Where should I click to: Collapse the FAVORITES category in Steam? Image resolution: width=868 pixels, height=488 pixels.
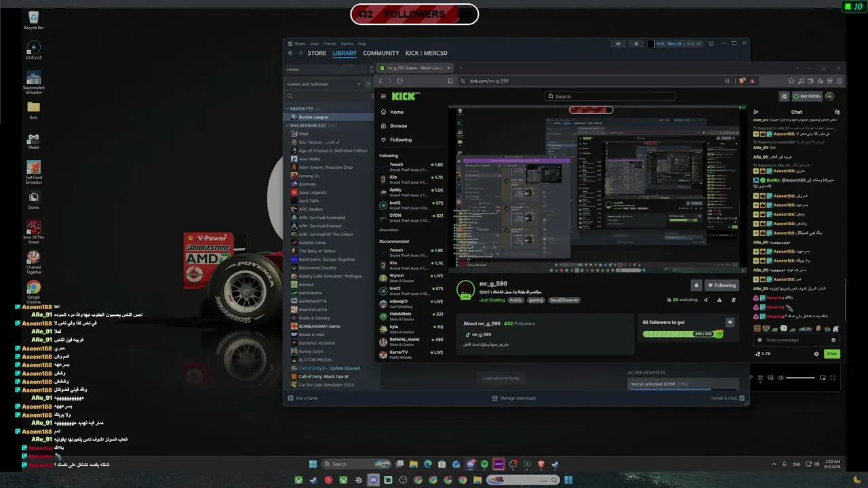pyautogui.click(x=287, y=108)
